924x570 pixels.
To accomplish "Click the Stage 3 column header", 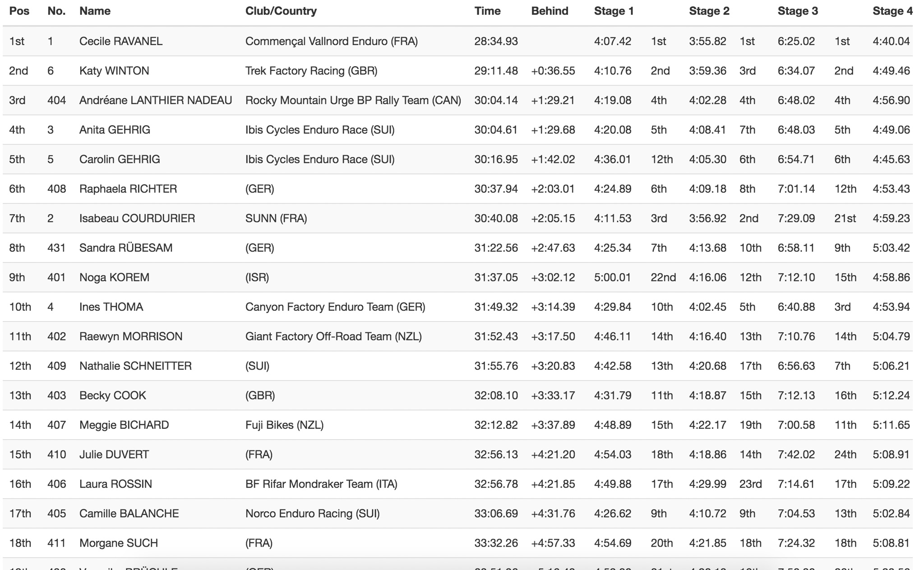I will 798,11.
